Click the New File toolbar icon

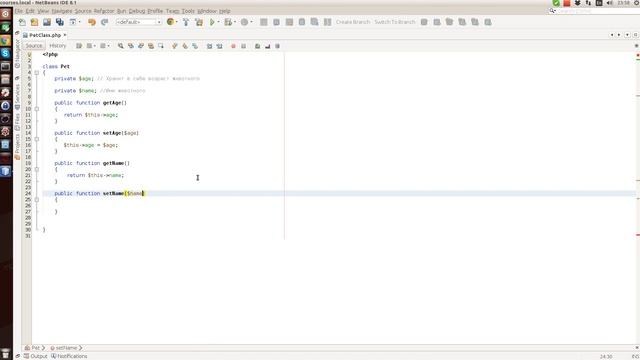(22, 22)
